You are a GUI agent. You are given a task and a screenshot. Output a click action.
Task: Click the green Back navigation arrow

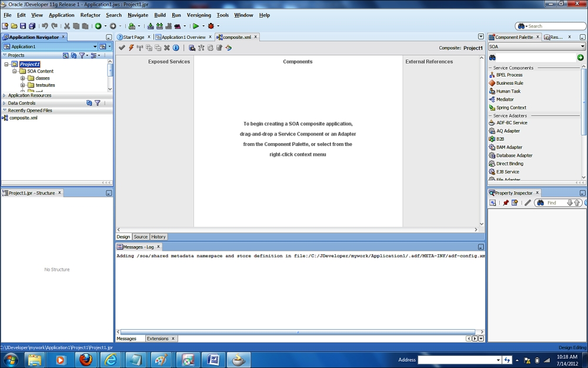98,26
